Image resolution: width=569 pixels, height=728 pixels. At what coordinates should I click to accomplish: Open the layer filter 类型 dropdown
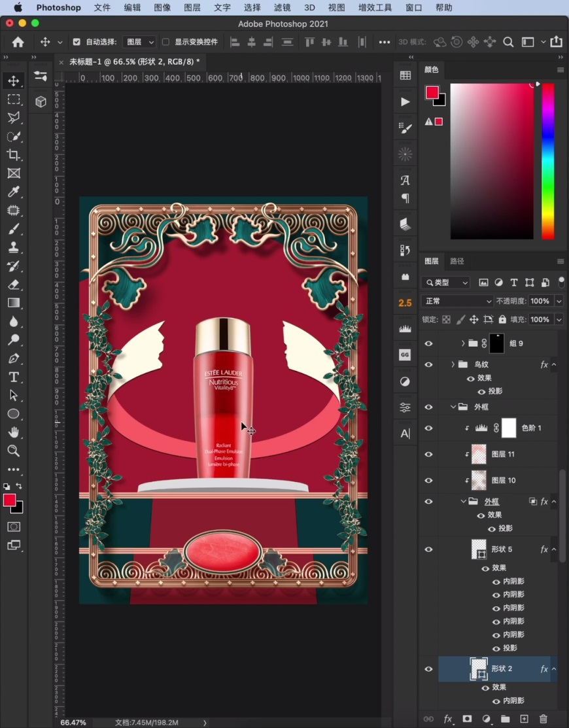tap(446, 283)
